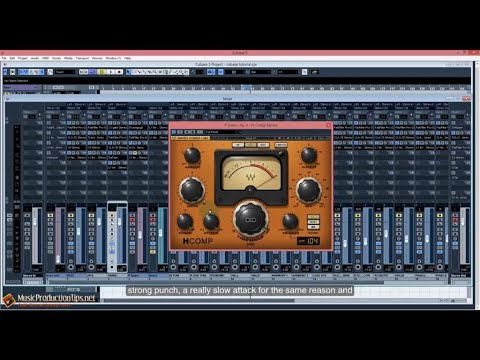Toggle Mute on the BASS mixer channel
Viewport: 480px width, 360px height.
coord(71,216)
